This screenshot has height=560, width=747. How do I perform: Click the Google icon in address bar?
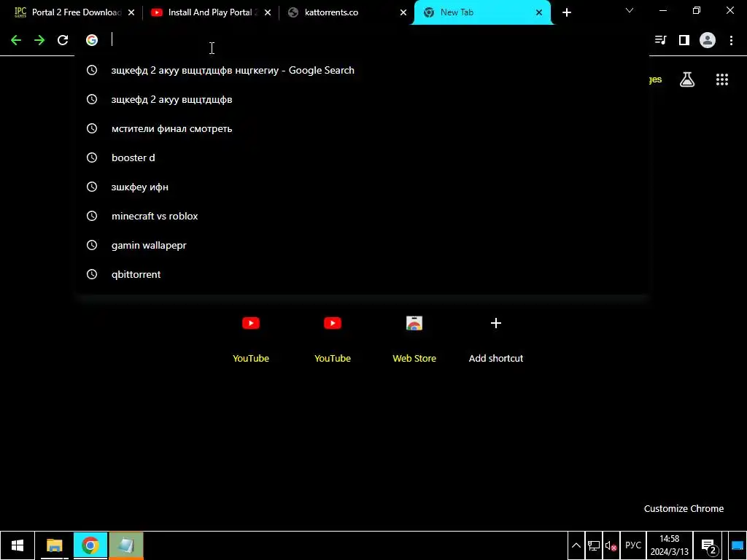tap(92, 41)
